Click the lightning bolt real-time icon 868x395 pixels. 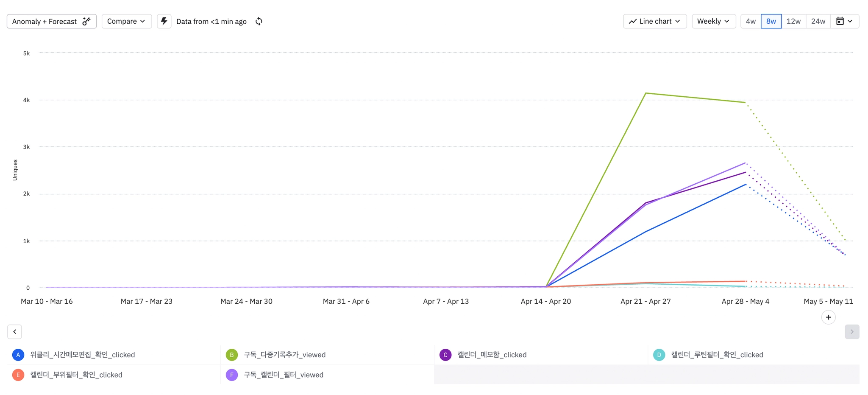(x=164, y=21)
